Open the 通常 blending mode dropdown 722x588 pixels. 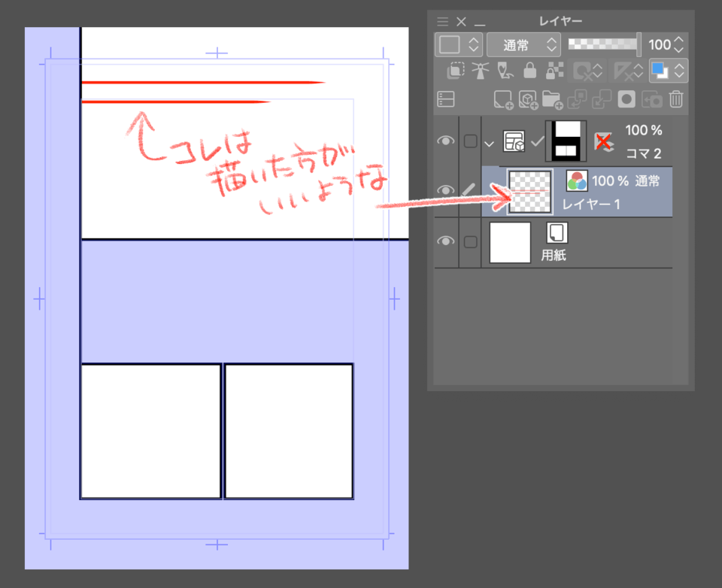coord(523,44)
